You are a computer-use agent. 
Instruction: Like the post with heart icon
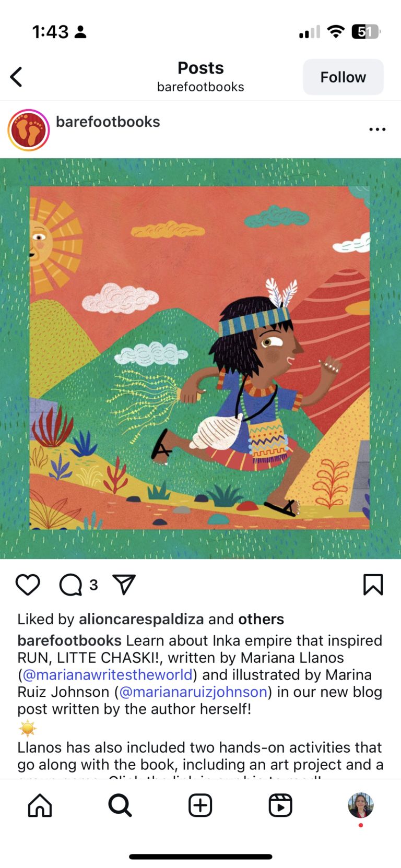pyautogui.click(x=28, y=585)
